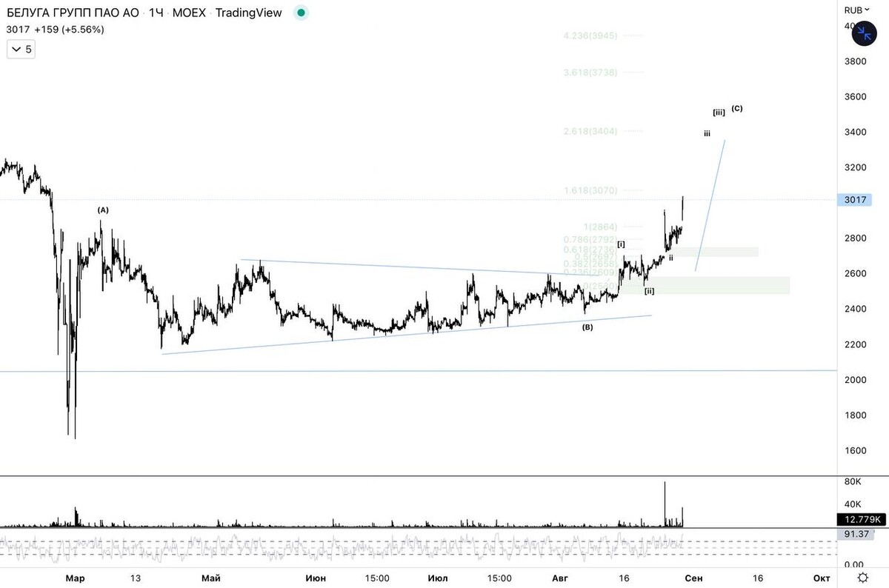Click the 1800 price scale label
The width and height of the screenshot is (889, 588).
pos(856,415)
